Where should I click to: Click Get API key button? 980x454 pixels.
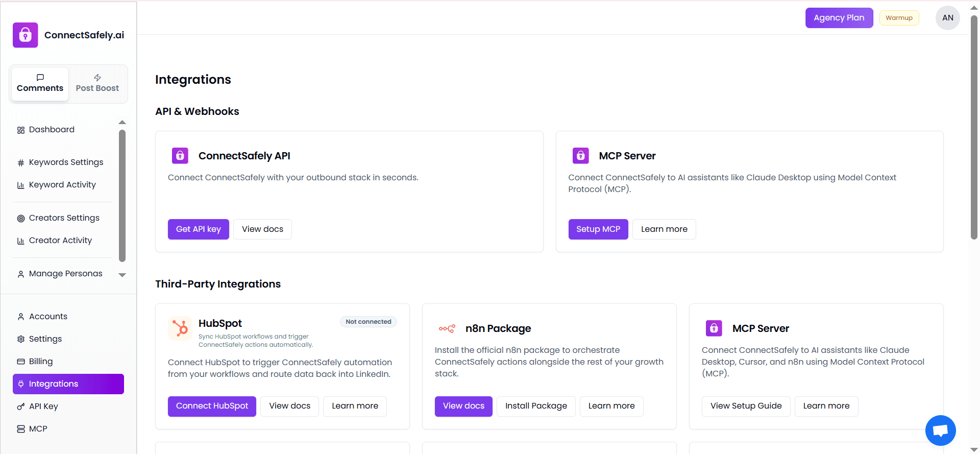[x=199, y=229]
